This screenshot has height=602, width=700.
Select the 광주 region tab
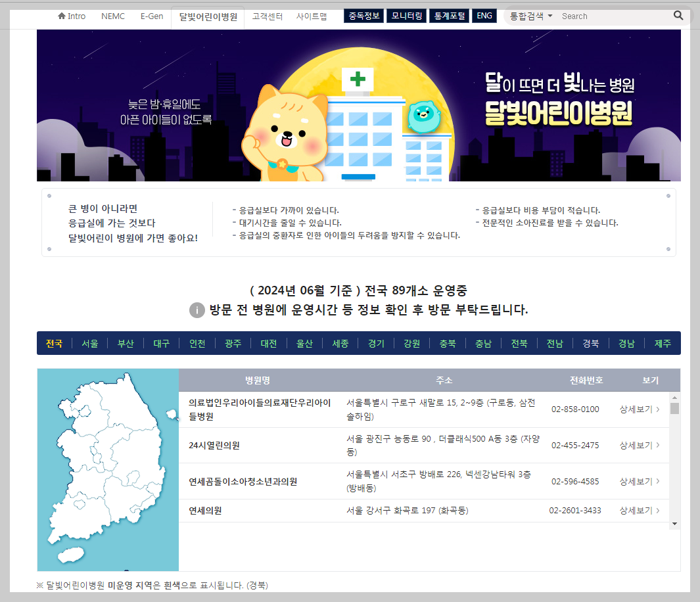[233, 343]
